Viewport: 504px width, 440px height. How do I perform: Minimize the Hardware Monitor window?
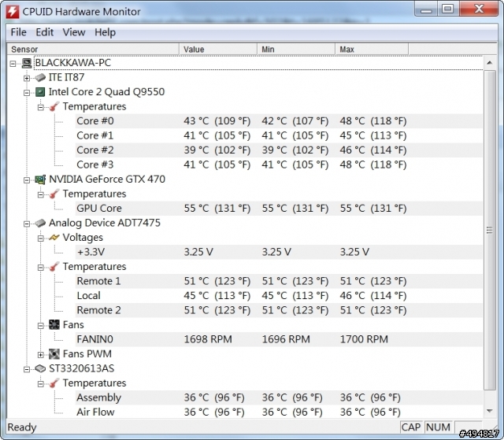tap(427, 9)
